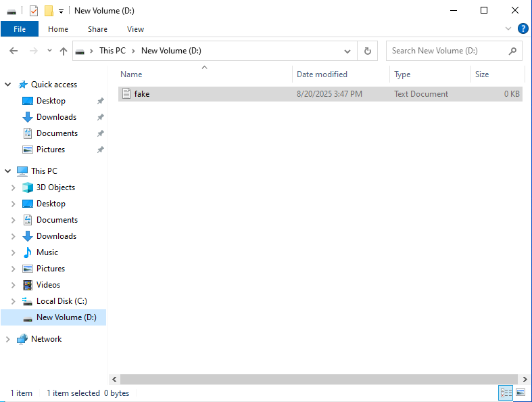Go back with the Back arrow
532x402 pixels.
14,51
